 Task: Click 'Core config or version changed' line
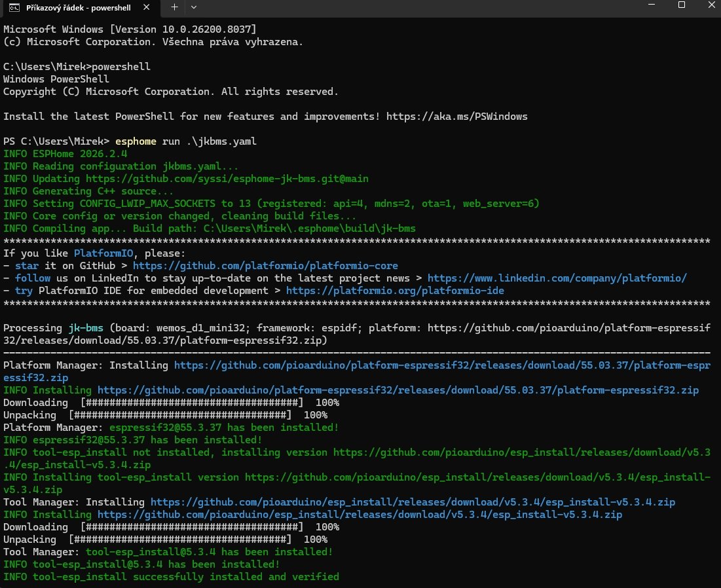[x=179, y=215]
